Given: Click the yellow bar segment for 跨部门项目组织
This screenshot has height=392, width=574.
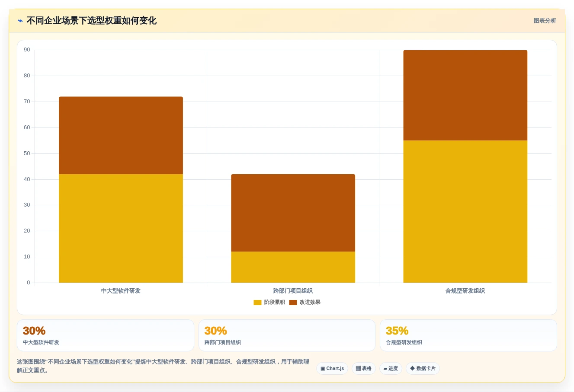Looking at the screenshot, I should pyautogui.click(x=293, y=267).
